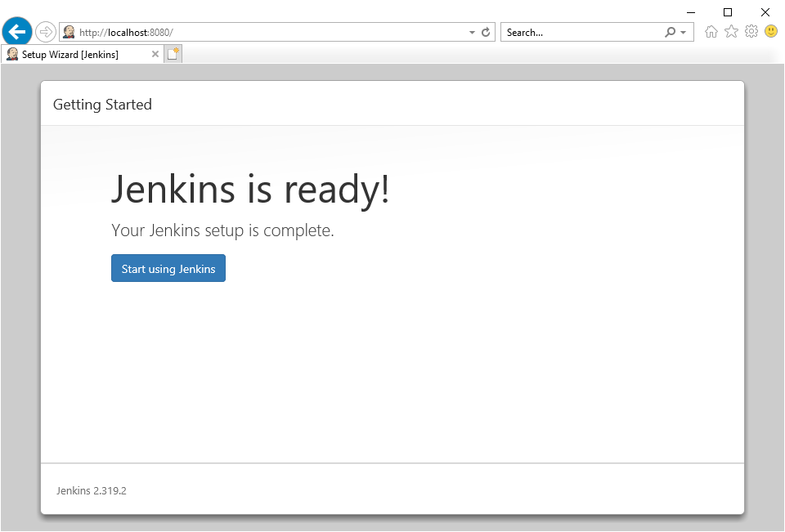Open the browser Home icon
The image size is (785, 532).
[711, 32]
